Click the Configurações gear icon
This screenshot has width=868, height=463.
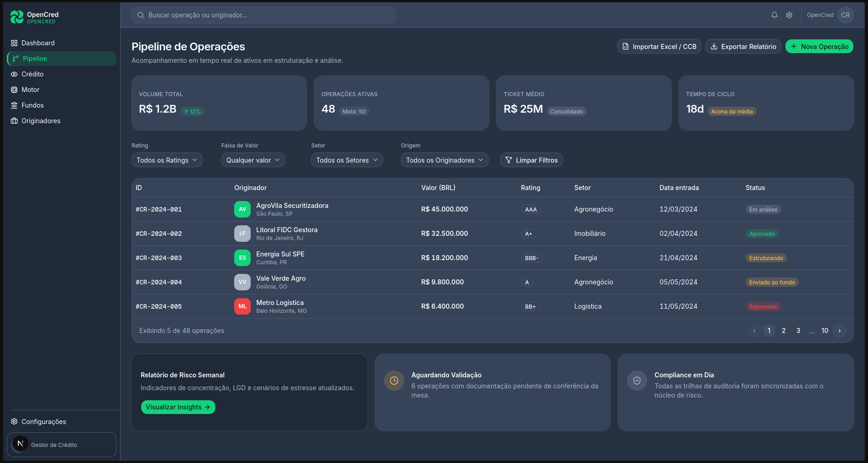[x=14, y=421]
